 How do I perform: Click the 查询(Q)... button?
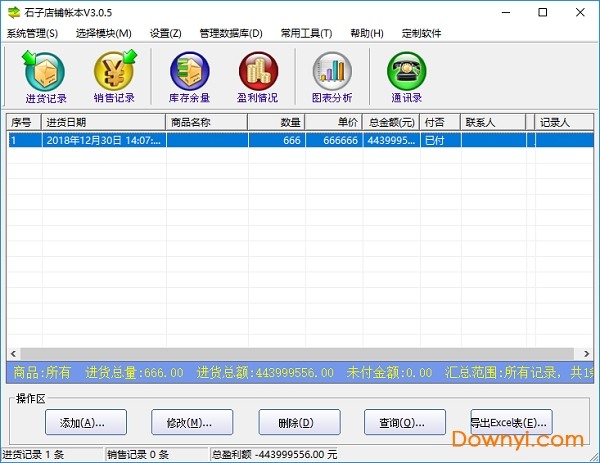pos(405,422)
